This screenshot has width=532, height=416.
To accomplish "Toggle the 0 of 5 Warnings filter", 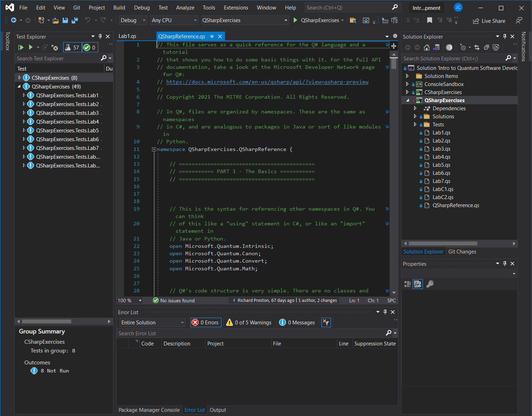I will (249, 323).
